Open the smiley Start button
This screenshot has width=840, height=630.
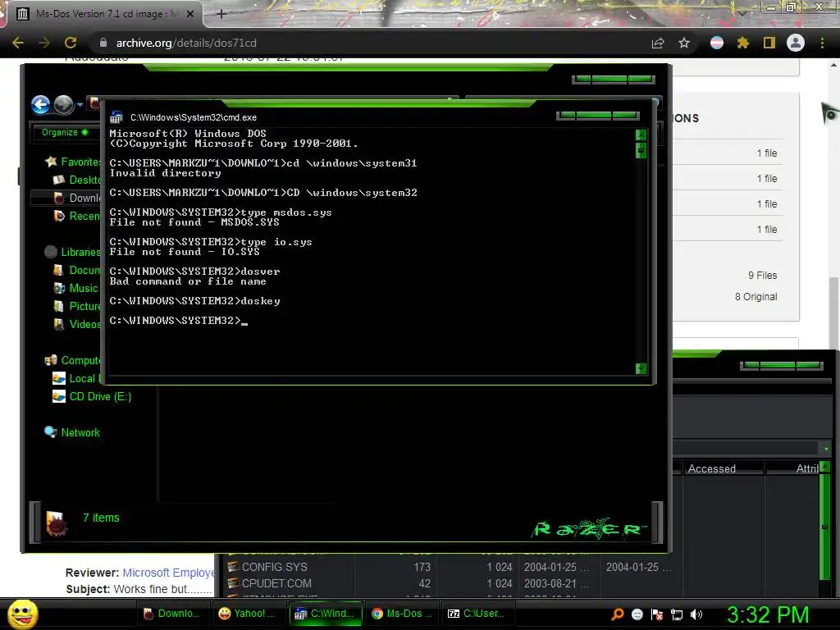(x=22, y=614)
